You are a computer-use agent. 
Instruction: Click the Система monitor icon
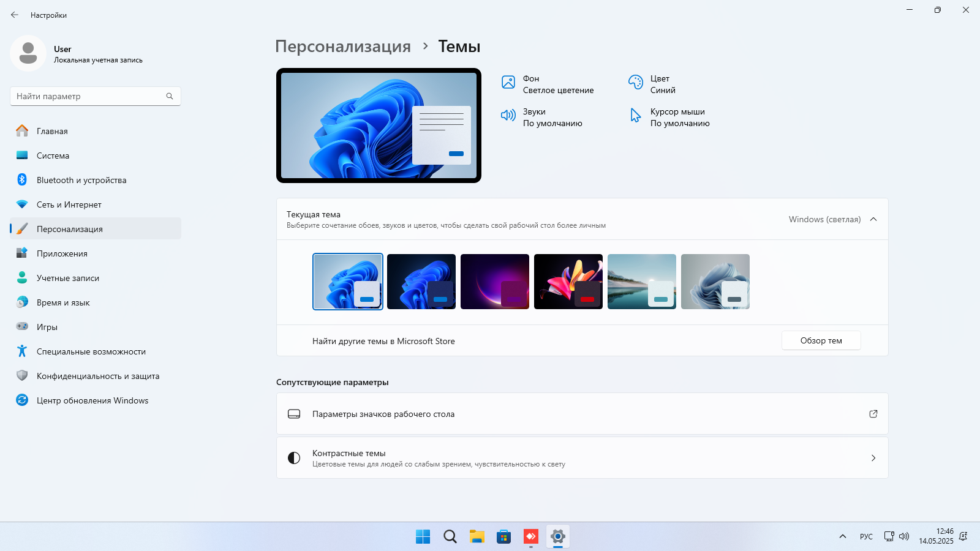[22, 156]
